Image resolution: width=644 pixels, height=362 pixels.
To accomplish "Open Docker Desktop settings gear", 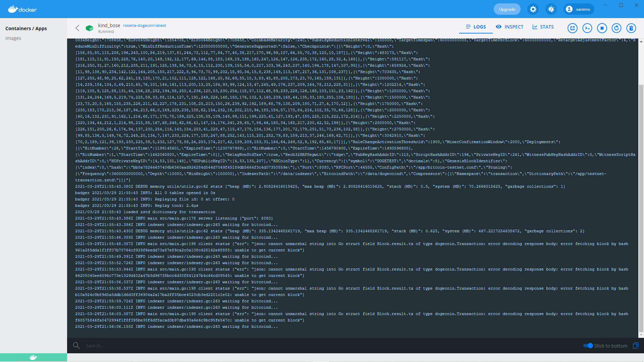I will tap(533, 9).
